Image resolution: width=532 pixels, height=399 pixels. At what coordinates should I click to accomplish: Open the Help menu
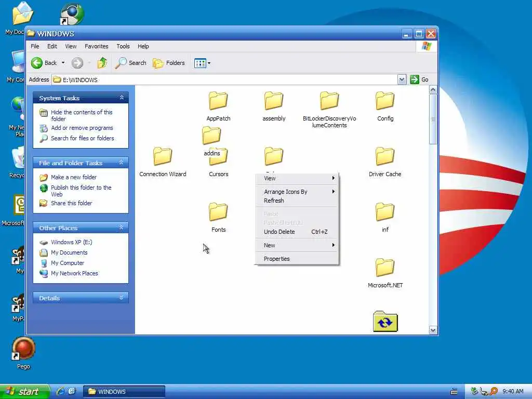coord(143,46)
